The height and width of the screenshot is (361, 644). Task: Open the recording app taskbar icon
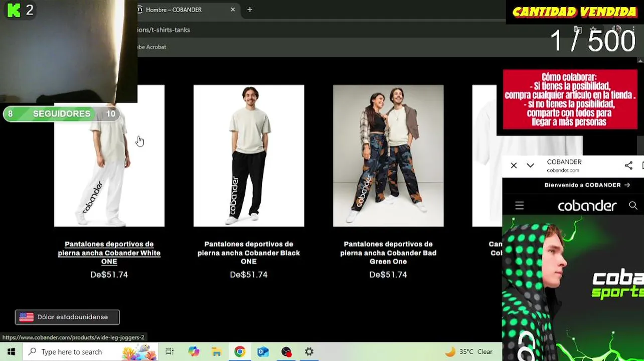pyautogui.click(x=286, y=351)
